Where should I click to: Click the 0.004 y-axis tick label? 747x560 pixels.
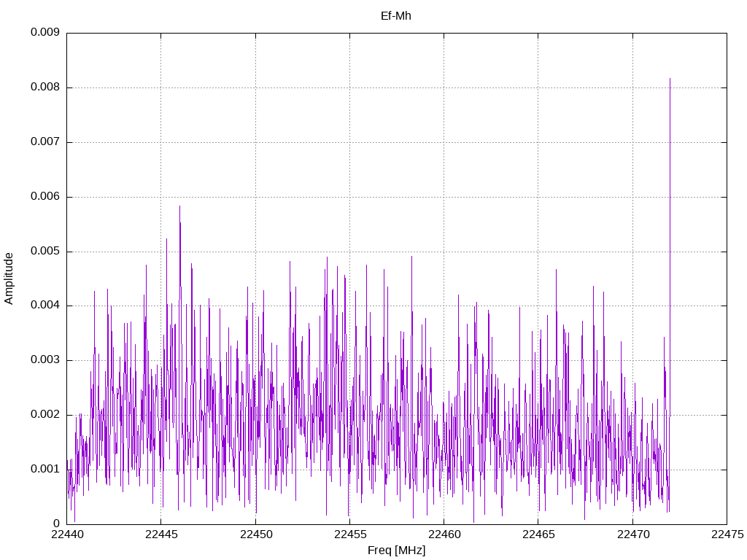click(44, 306)
